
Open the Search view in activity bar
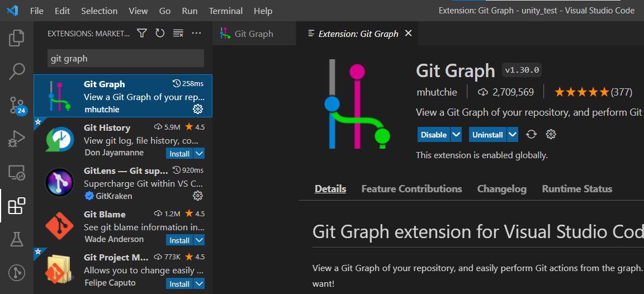pos(17,72)
